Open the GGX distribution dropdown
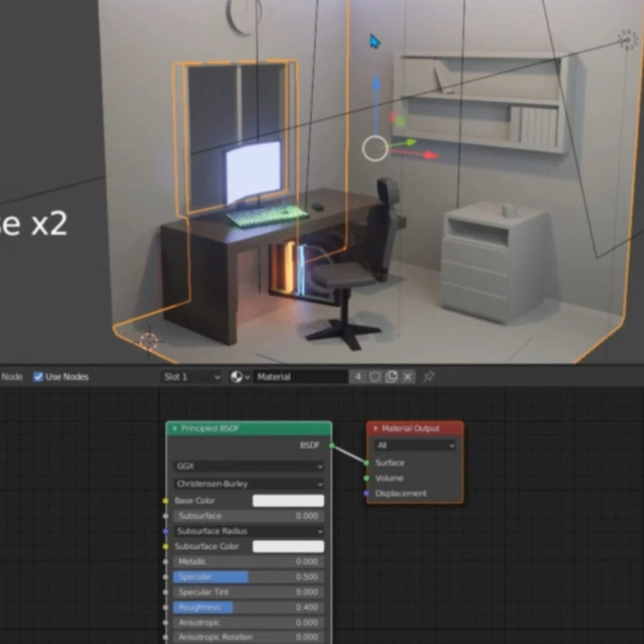Image resolution: width=644 pixels, height=644 pixels. (249, 466)
